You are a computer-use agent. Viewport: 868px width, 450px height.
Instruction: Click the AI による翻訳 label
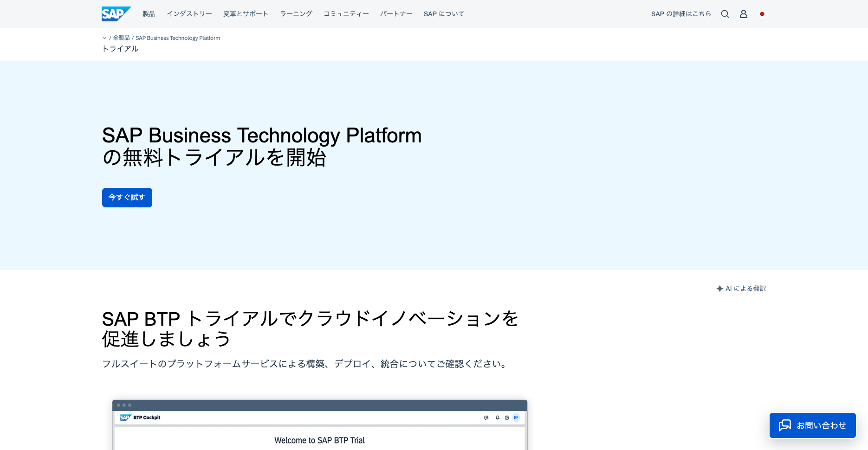click(x=746, y=289)
